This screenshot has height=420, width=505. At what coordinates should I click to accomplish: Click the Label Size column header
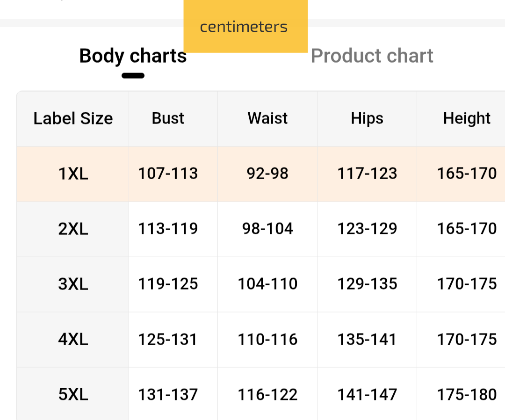pos(73,118)
